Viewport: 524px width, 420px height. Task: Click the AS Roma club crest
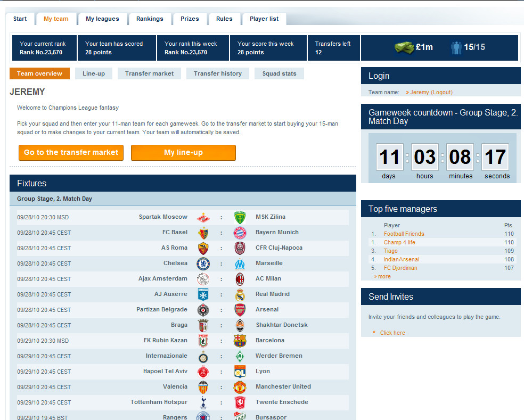tap(203, 248)
